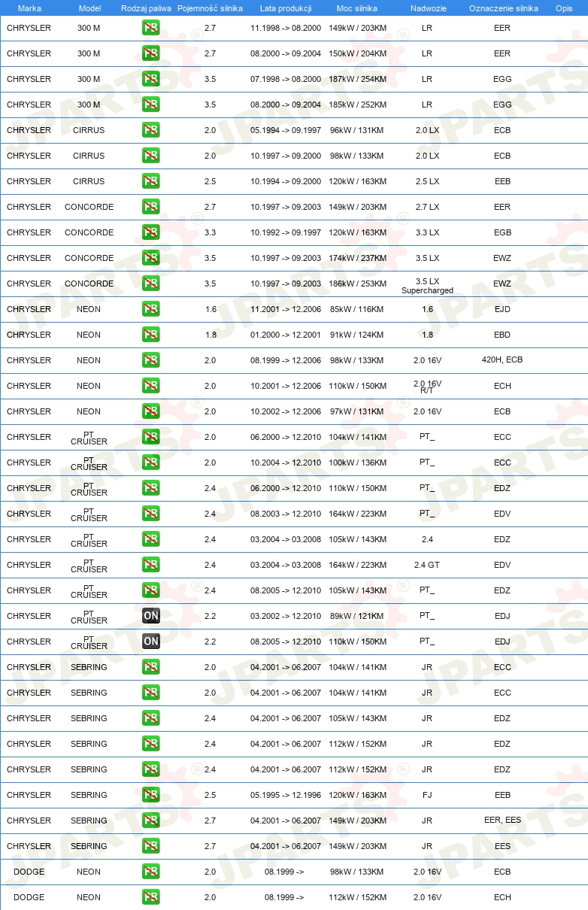Click the 1.6 engine capacity cell
The height and width of the screenshot is (910, 588).
210,309
